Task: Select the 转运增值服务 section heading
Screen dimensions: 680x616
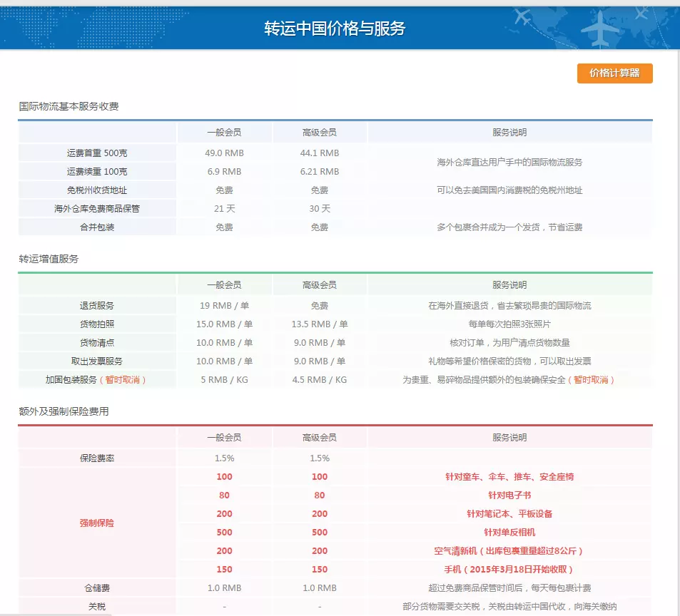Action: [49, 259]
